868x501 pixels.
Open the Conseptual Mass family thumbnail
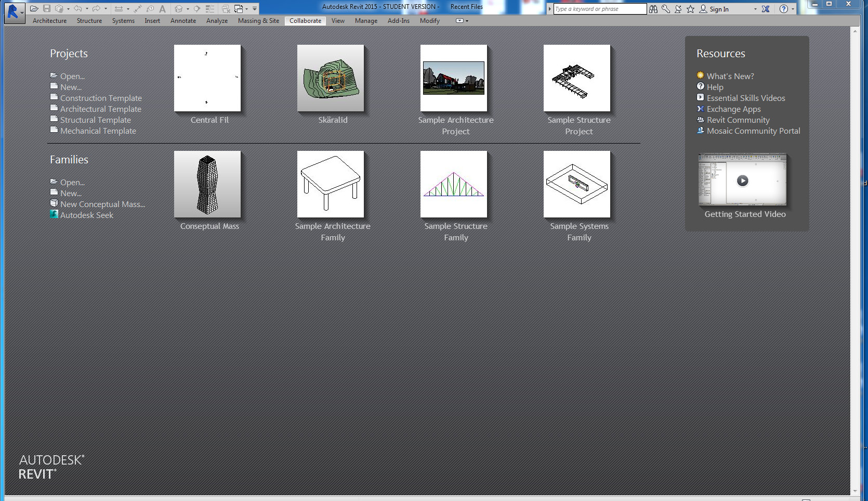tap(207, 184)
